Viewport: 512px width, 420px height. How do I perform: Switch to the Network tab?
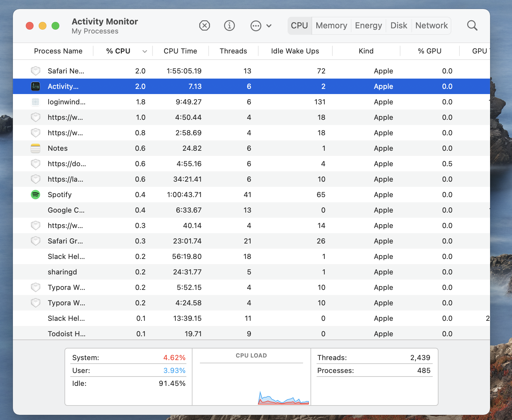[x=431, y=25]
